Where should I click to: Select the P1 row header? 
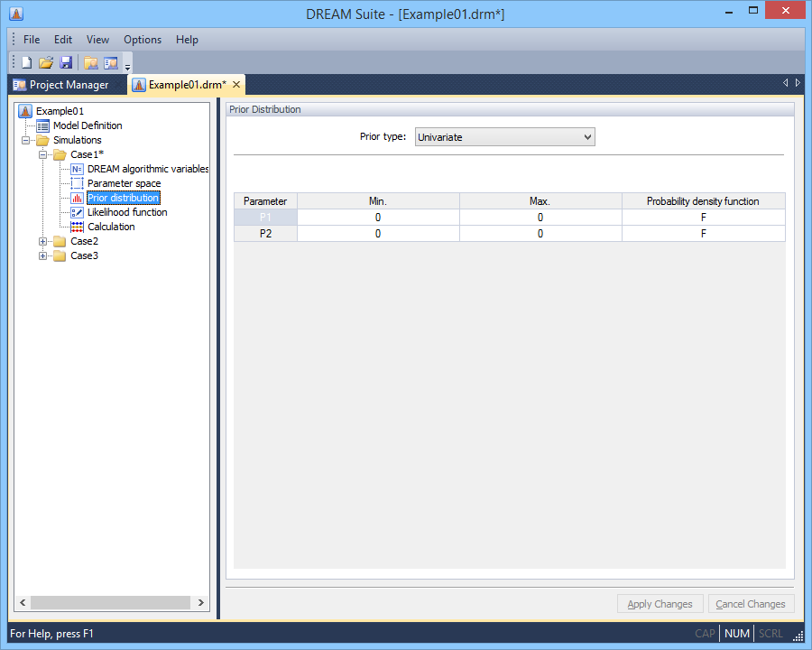click(265, 218)
